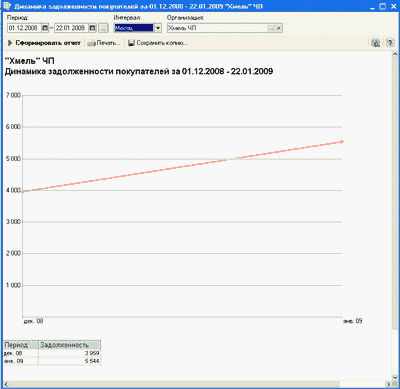Click horizontal scrollbar right arrow
Viewport: 400px width, 389px height.
389,384
